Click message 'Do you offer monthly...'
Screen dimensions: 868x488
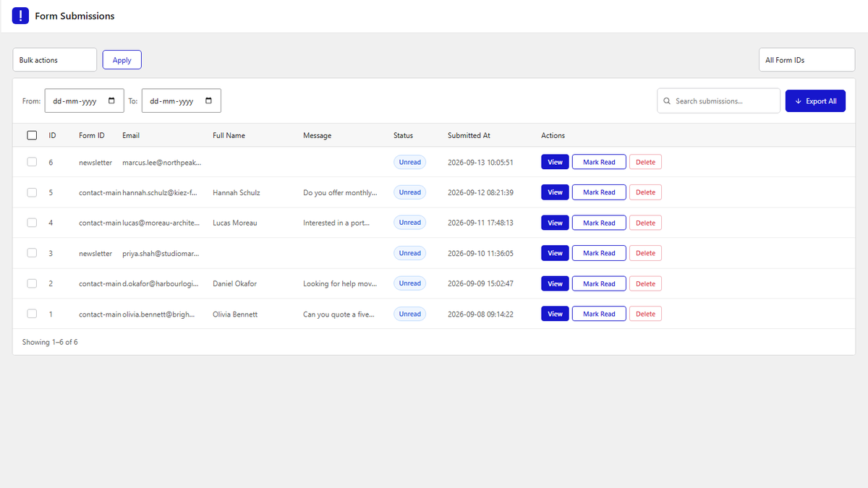340,192
